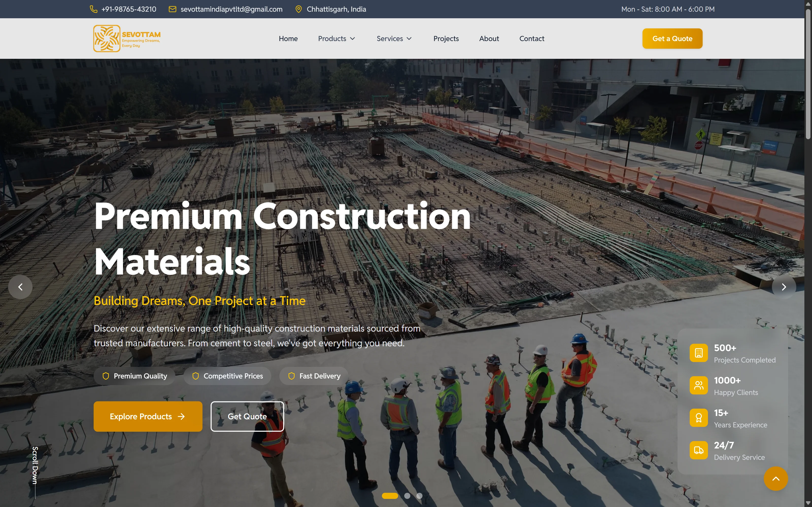
Task: Select the second carousel slide dot
Action: tap(407, 496)
